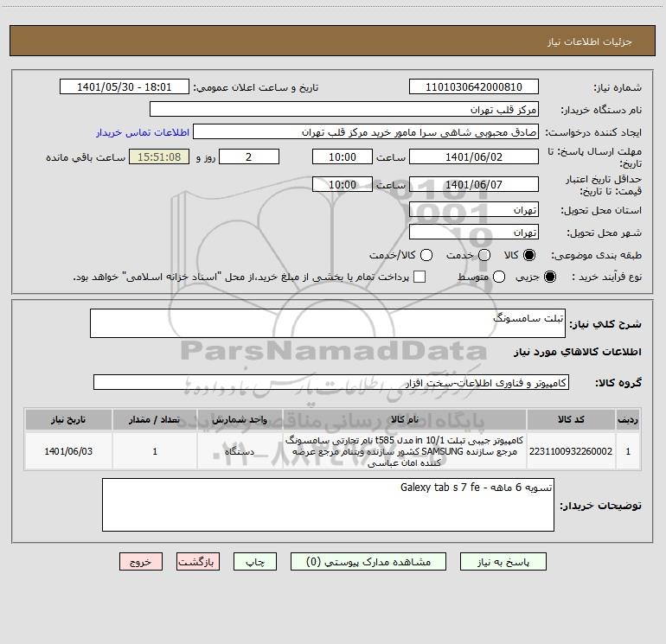Click the goods group field کامپیوتر و فناوری اطلاعات

click(331, 382)
